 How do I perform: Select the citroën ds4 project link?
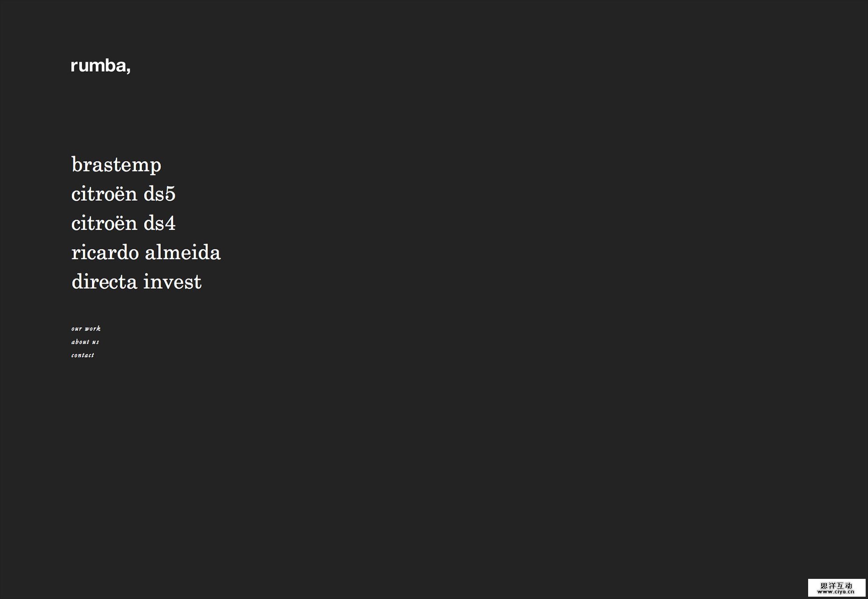tap(123, 223)
